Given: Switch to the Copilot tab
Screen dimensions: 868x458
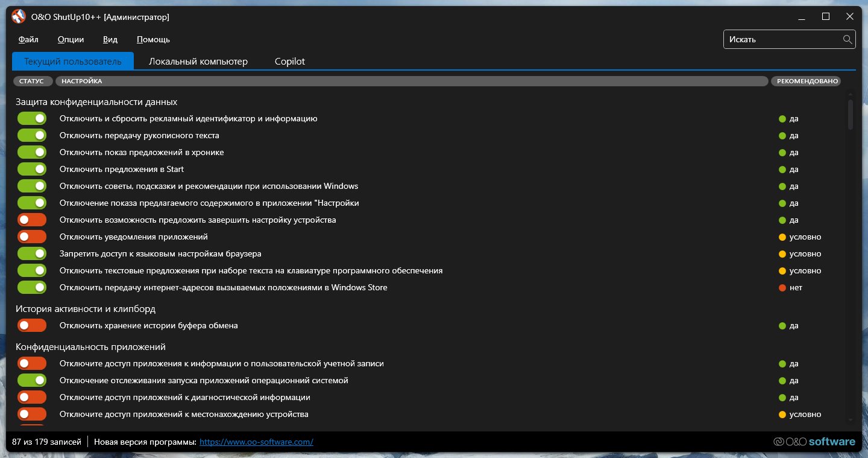Looking at the screenshot, I should (x=290, y=62).
